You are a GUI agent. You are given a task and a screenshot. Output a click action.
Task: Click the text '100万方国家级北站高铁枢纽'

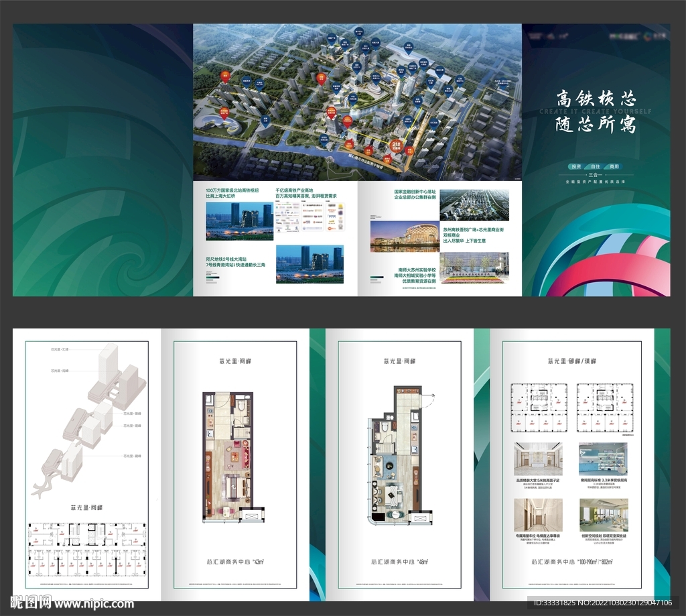point(232,190)
